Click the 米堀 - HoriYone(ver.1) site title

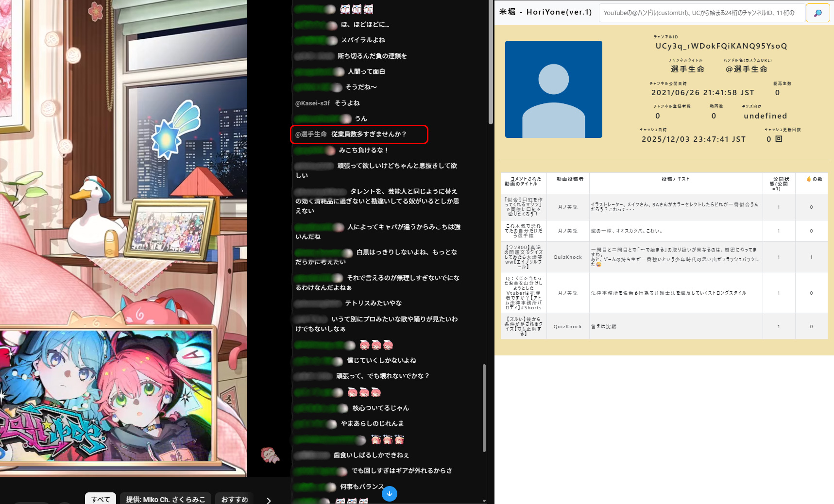(x=545, y=12)
